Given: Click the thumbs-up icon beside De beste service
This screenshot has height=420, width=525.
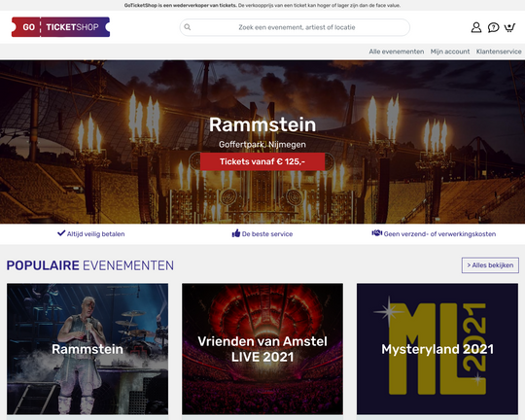Looking at the screenshot, I should [x=236, y=233].
